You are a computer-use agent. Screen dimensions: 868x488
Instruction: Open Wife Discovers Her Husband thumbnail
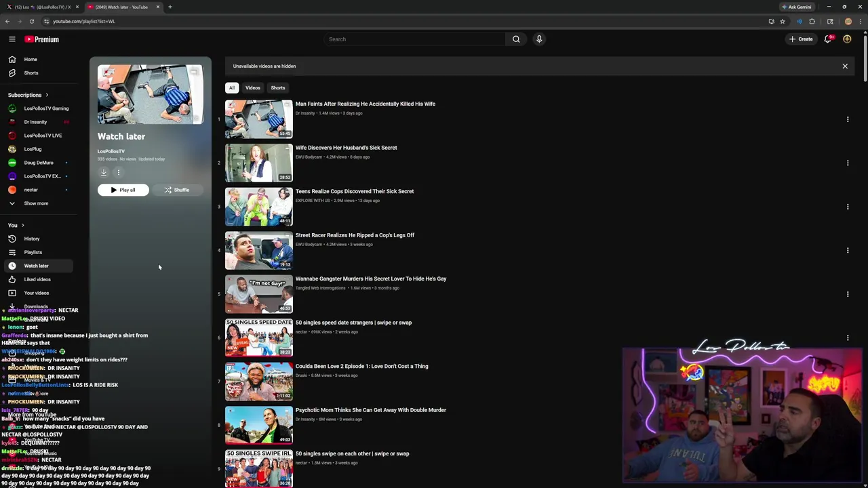(x=259, y=163)
